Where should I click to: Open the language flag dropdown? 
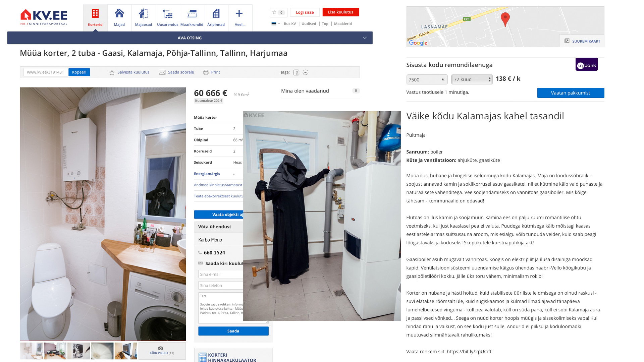tap(275, 24)
